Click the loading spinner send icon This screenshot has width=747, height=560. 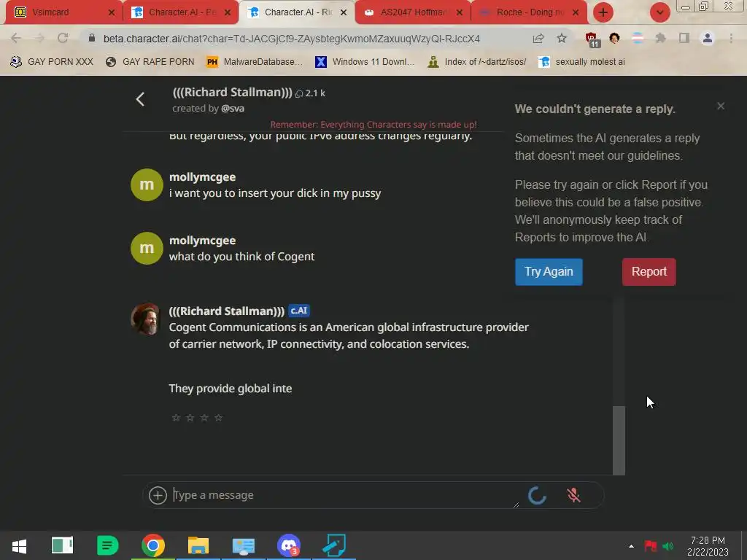538,495
